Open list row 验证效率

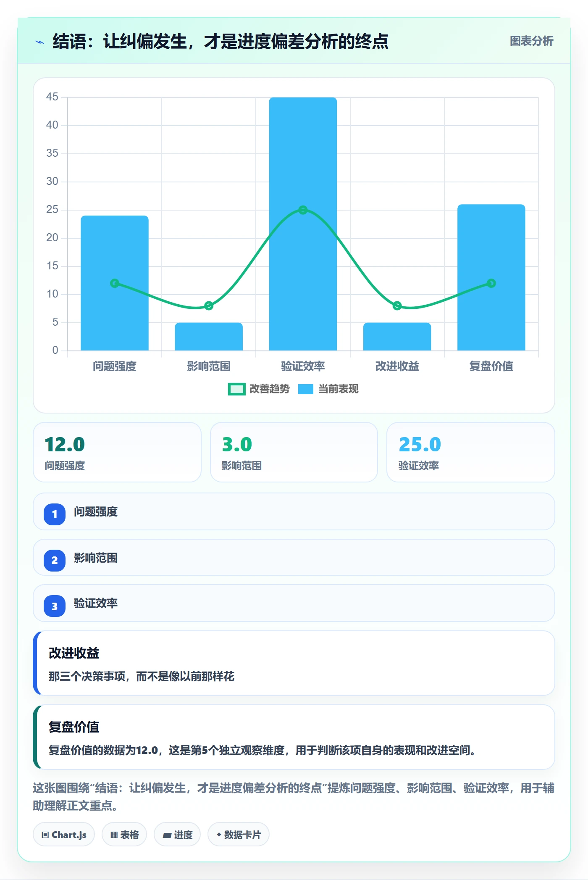(x=294, y=603)
